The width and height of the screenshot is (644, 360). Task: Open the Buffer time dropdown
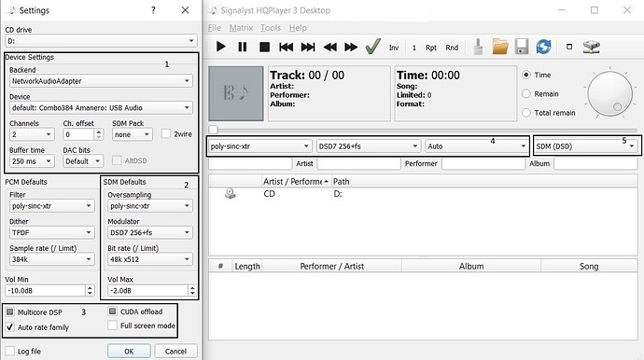click(32, 161)
